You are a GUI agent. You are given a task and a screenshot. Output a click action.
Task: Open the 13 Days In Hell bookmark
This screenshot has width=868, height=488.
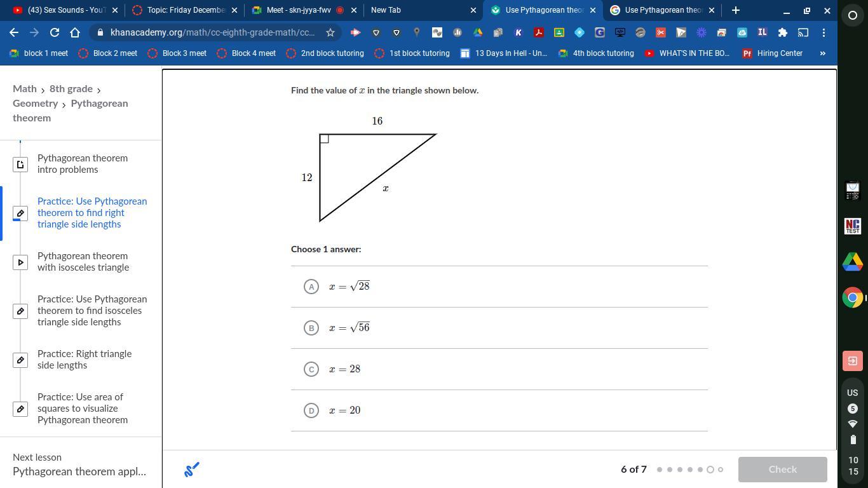point(504,53)
